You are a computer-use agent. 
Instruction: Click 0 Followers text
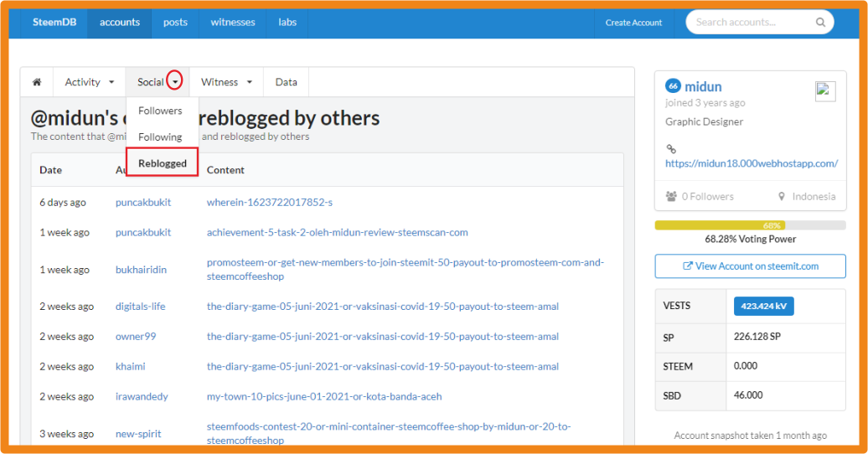coord(707,197)
